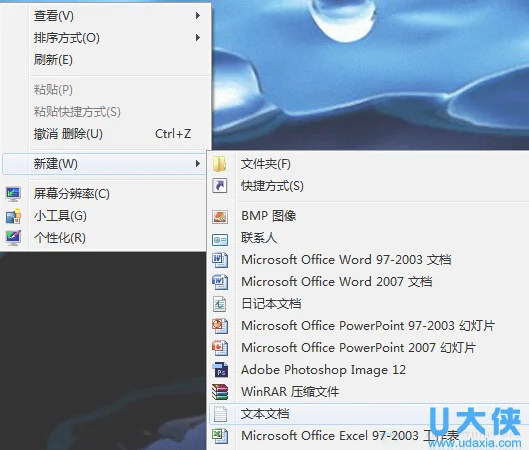The image size is (529, 450).
Task: Click the folder icon beside 文件夹(F)
Action: (x=220, y=164)
